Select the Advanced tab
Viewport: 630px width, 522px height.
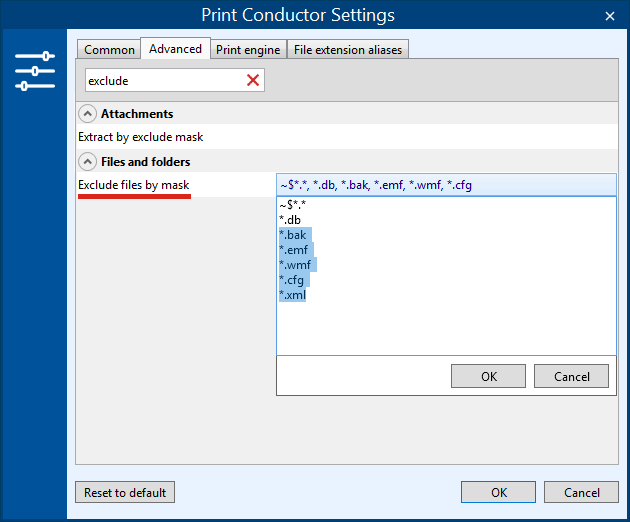(175, 49)
